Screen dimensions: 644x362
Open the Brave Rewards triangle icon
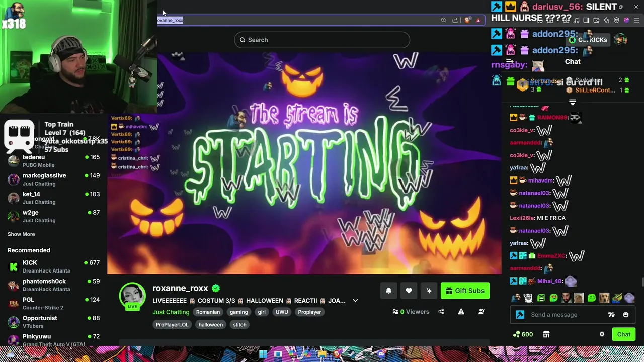(x=478, y=20)
